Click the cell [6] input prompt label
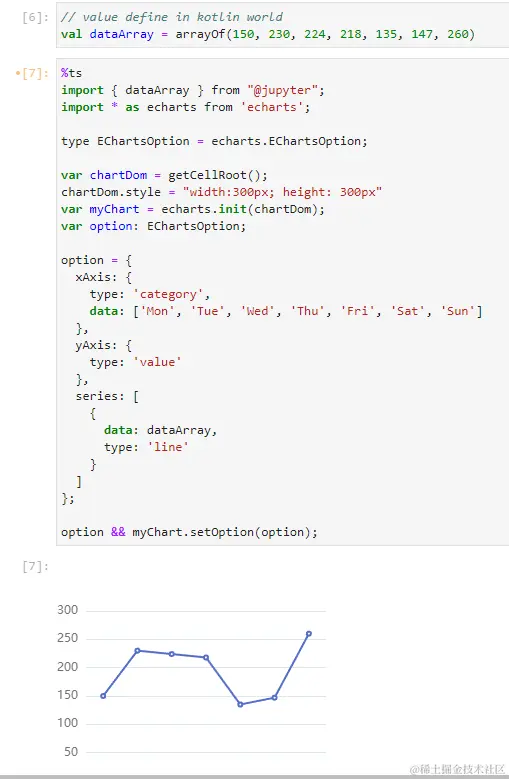 tap(35, 17)
